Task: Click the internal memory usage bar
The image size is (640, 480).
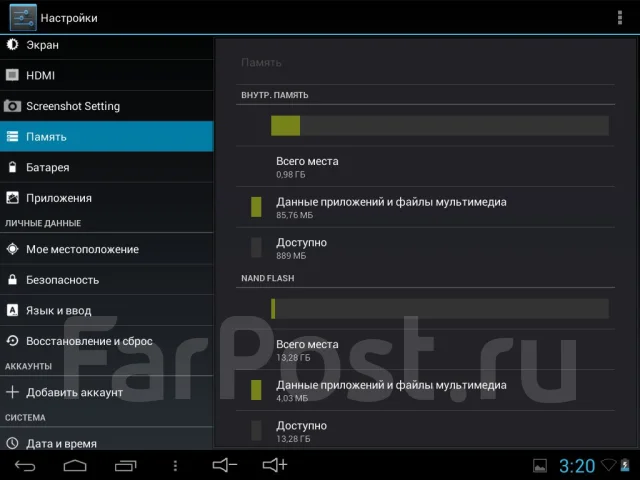Action: (x=440, y=125)
